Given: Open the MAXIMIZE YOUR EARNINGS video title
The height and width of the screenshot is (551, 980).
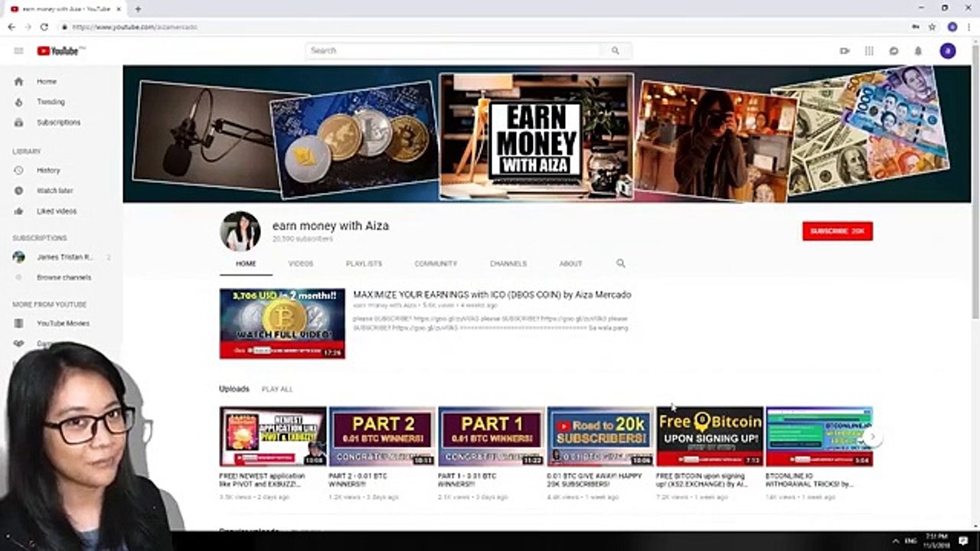Looking at the screenshot, I should click(492, 295).
